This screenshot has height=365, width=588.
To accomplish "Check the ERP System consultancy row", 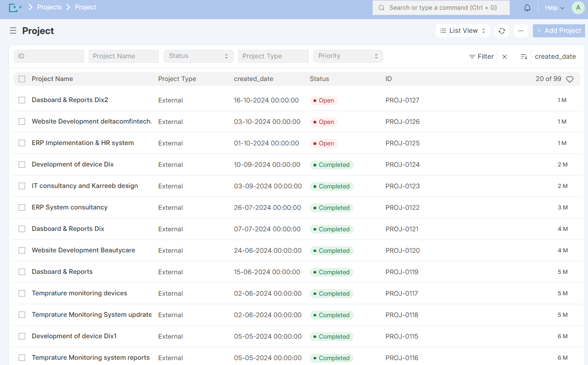I will coord(22,207).
